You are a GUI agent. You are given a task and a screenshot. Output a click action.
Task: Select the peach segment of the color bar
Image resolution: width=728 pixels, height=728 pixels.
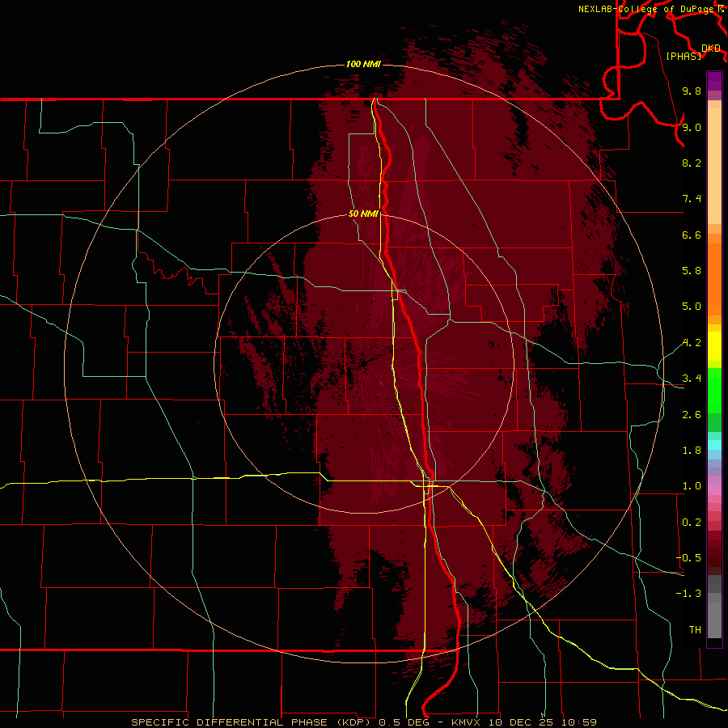pyautogui.click(x=714, y=166)
